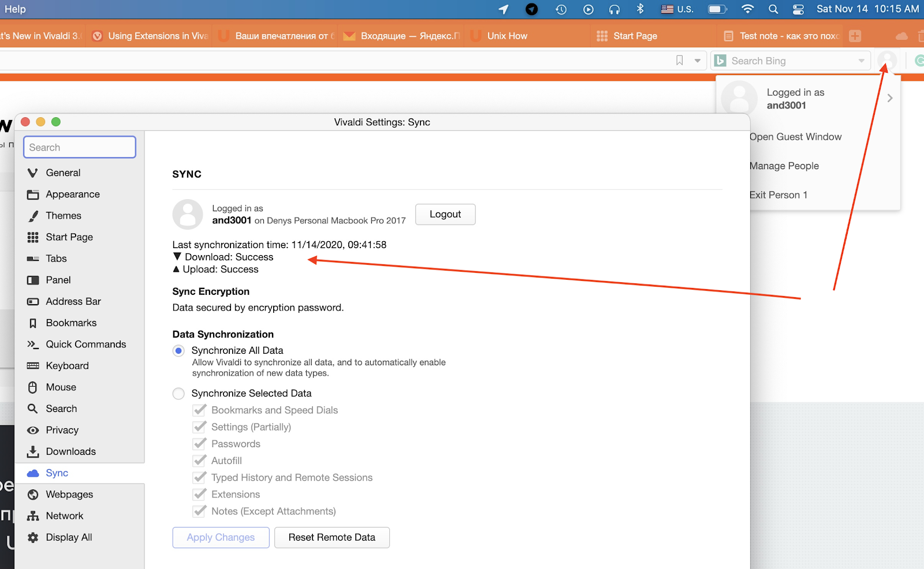This screenshot has width=924, height=569.
Task: Select the Privacy eye icon
Action: tap(33, 430)
